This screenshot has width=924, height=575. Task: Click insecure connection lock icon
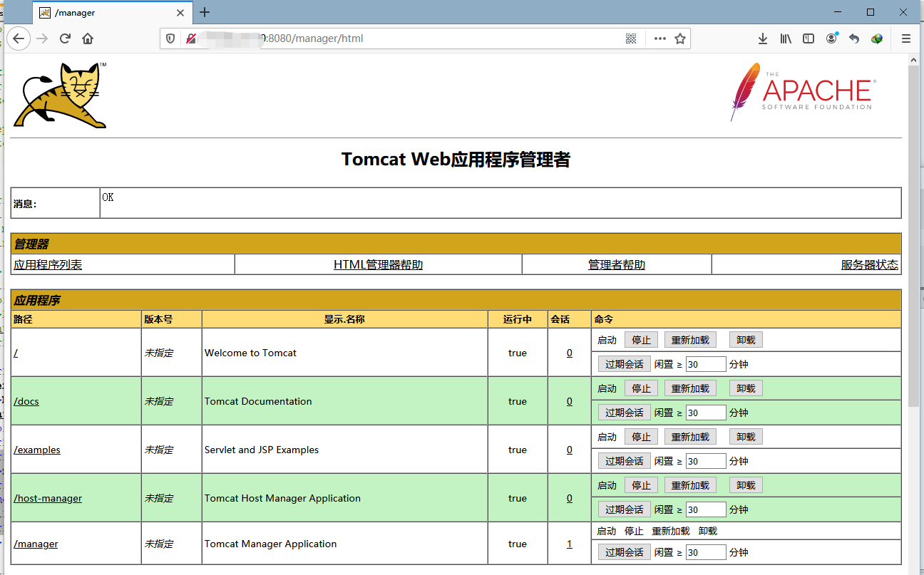(190, 38)
